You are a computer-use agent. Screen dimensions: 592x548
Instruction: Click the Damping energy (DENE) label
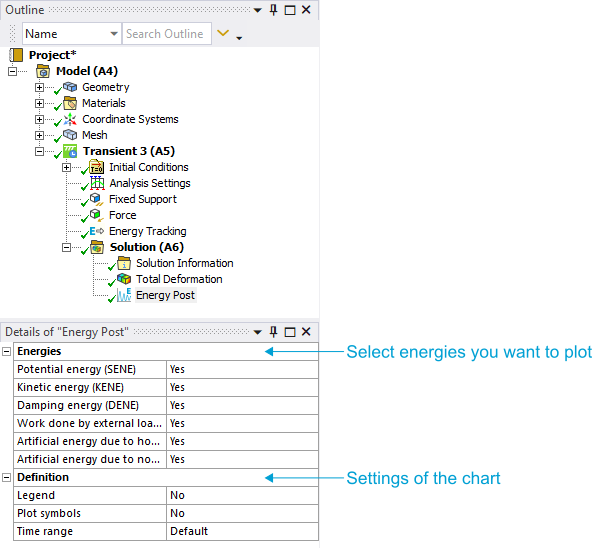(x=78, y=405)
